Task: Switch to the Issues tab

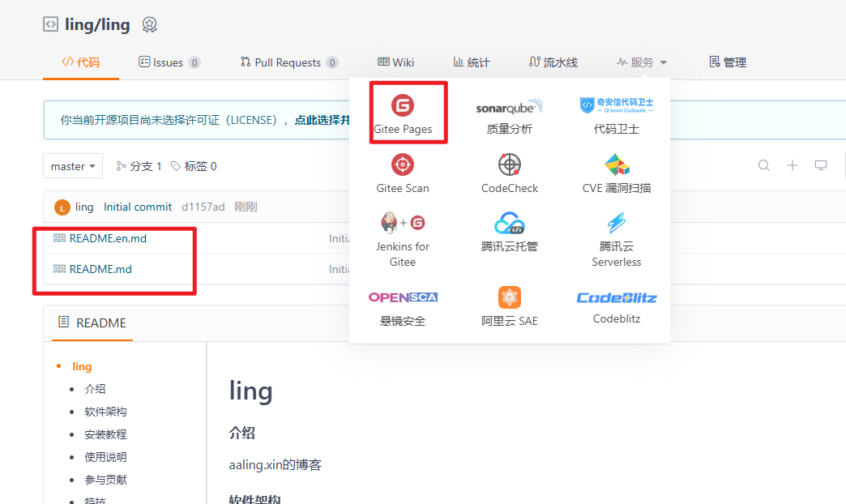Action: [x=169, y=62]
